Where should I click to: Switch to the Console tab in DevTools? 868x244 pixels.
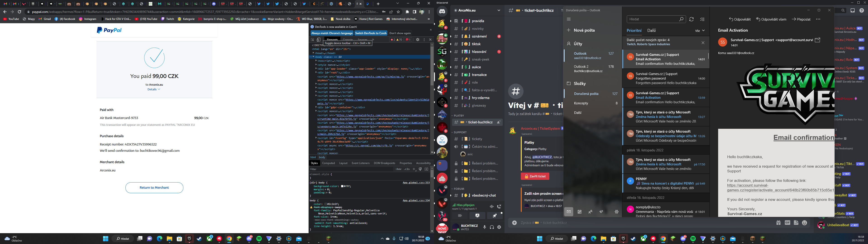pyautogui.click(x=348, y=40)
